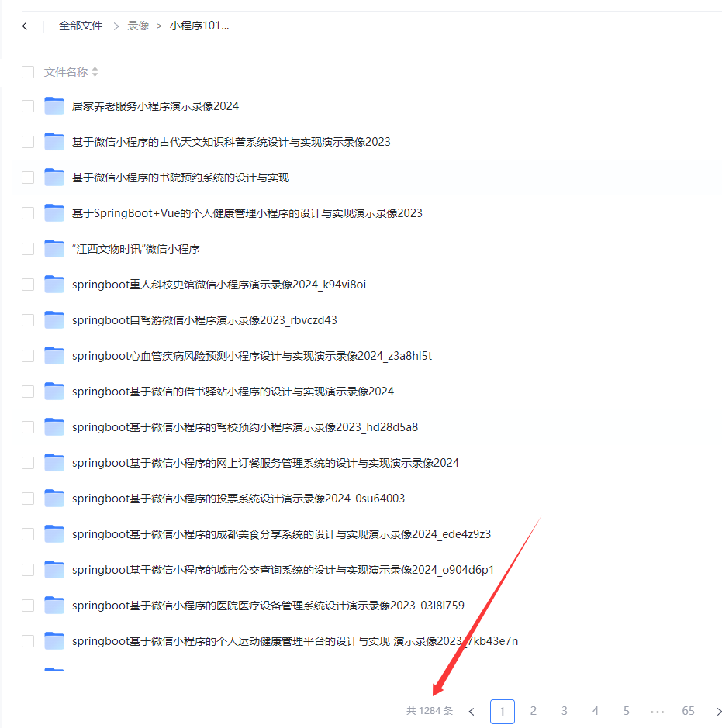The image size is (722, 728).
Task: Check the box for 古代天文知识科普系统 folder
Action: point(28,142)
